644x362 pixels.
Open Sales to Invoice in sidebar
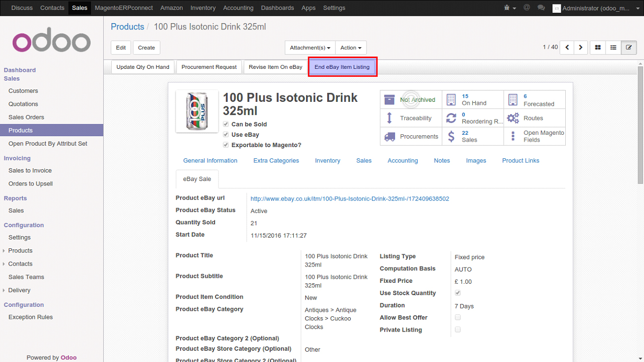[x=30, y=170]
